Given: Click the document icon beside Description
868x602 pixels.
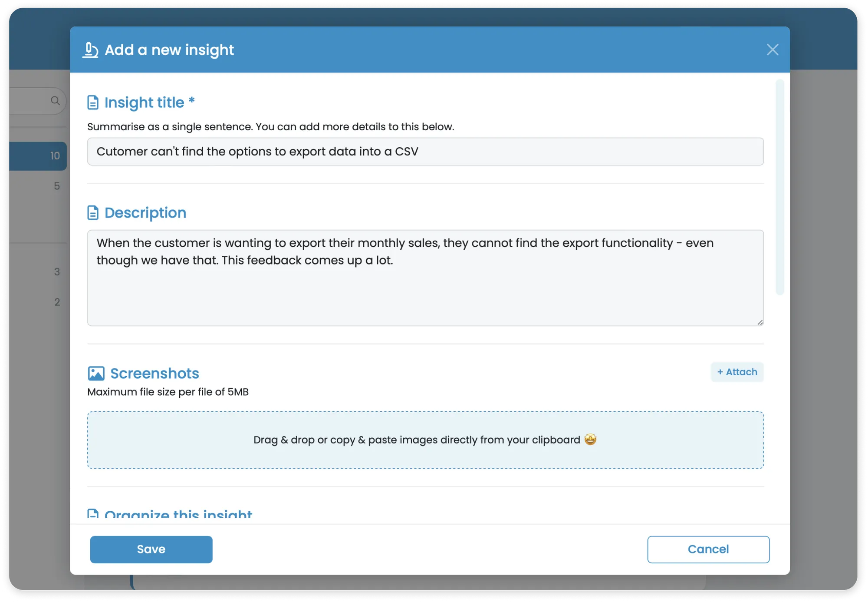Looking at the screenshot, I should (x=93, y=212).
